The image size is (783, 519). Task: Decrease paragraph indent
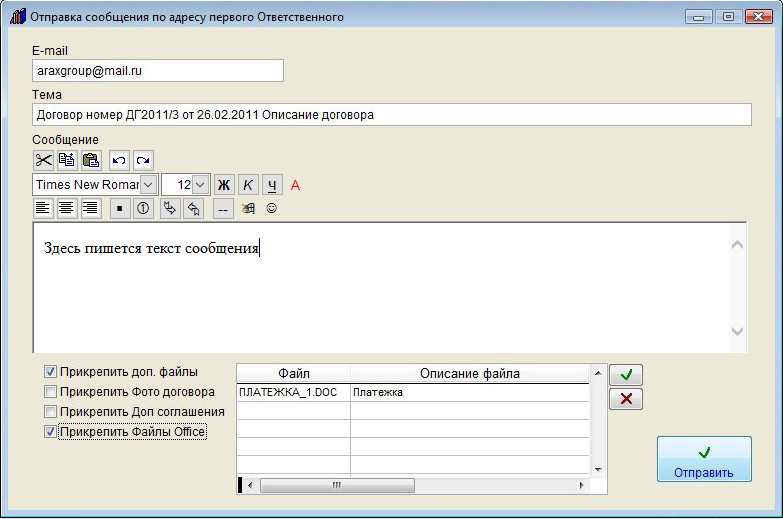(x=193, y=208)
